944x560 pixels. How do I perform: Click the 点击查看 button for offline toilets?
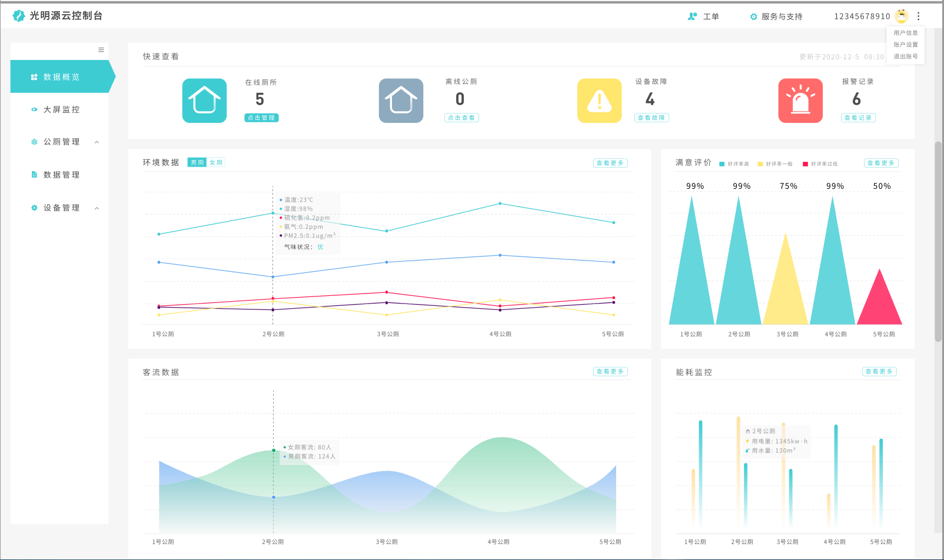[461, 118]
